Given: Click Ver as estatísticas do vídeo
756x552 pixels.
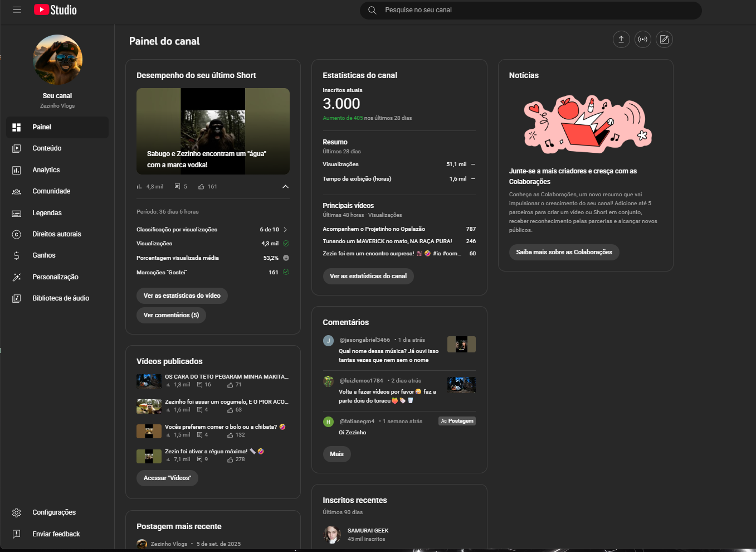Looking at the screenshot, I should [x=182, y=296].
